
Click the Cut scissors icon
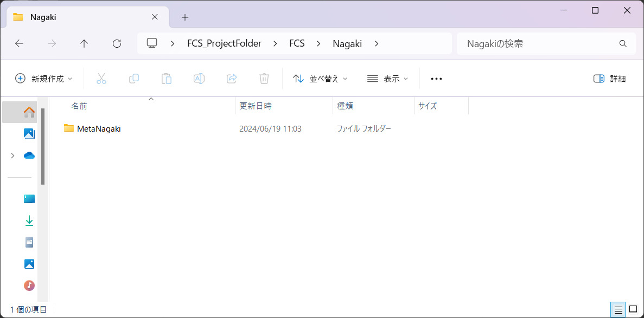[x=101, y=79]
